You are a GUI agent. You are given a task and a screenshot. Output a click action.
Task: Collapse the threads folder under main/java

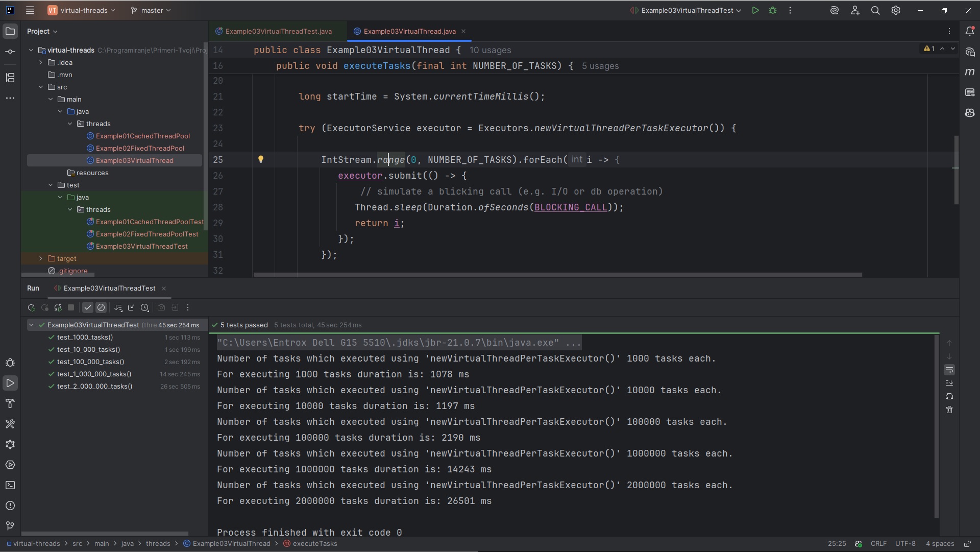pos(69,124)
